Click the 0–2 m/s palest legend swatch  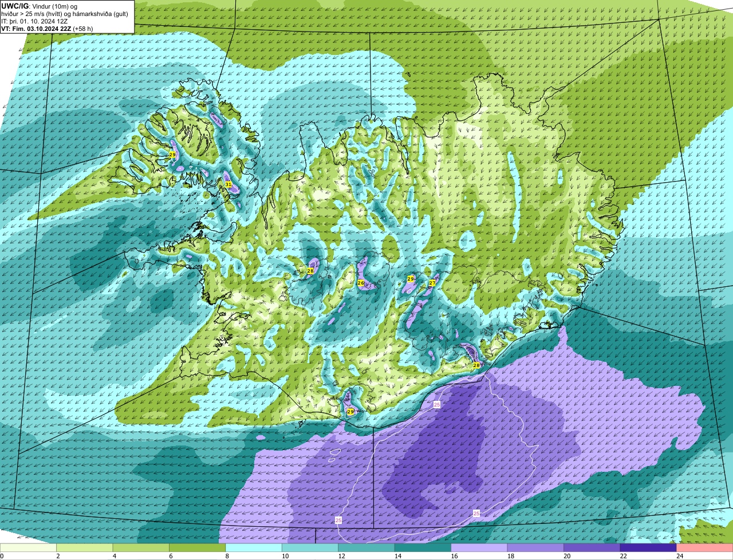pyautogui.click(x=29, y=548)
